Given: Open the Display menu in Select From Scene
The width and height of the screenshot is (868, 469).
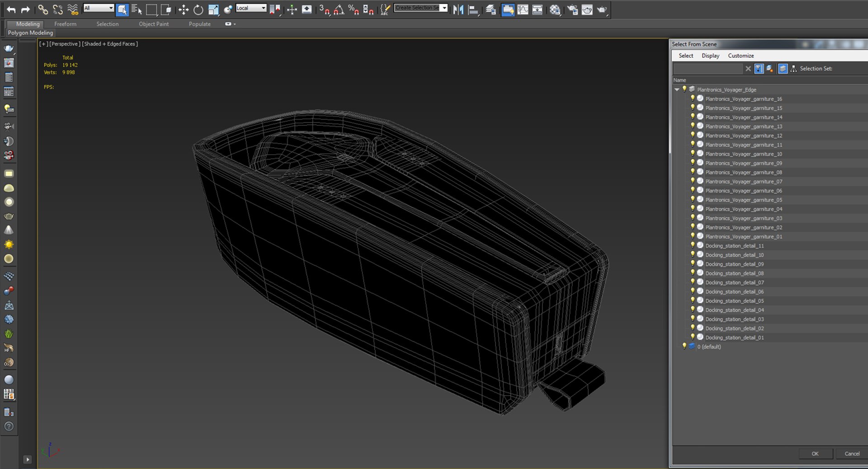Looking at the screenshot, I should (x=710, y=56).
